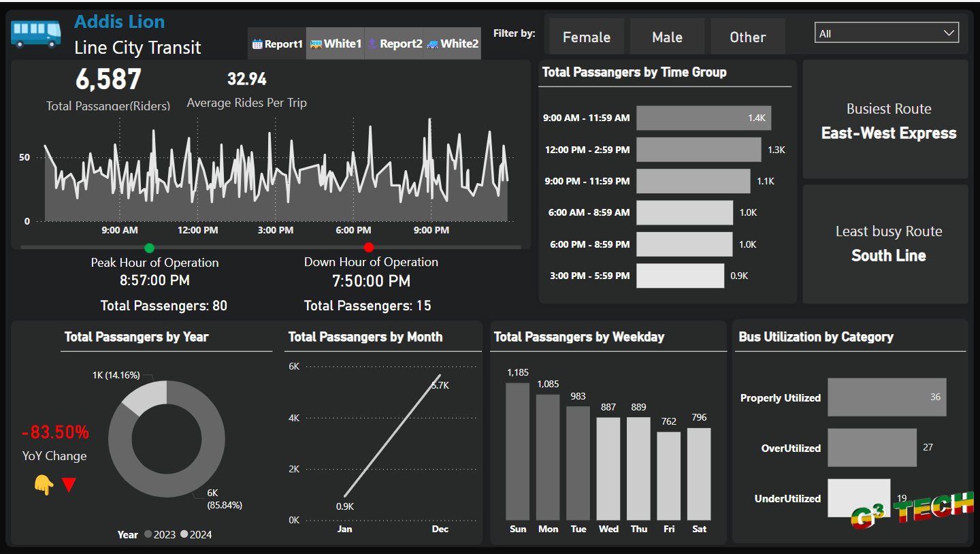Click the Total Passangers by Weekday title

tap(579, 337)
